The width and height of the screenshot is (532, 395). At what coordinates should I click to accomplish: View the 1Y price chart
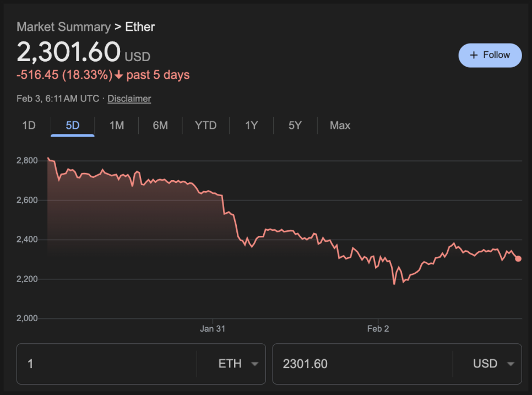pos(251,126)
